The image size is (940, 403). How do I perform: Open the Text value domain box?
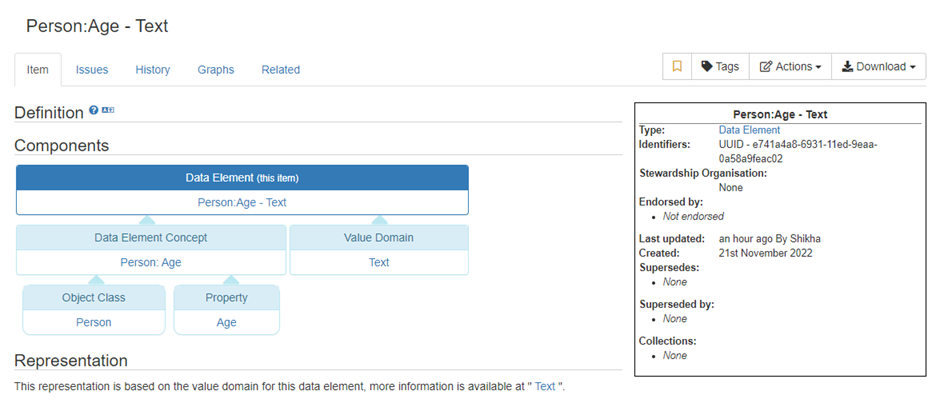pyautogui.click(x=379, y=263)
